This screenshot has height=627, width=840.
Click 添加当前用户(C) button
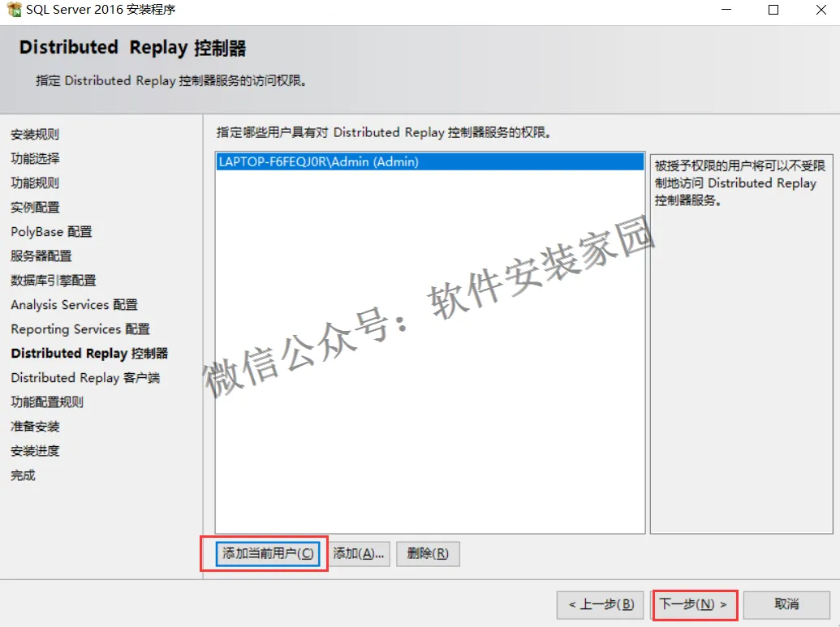pyautogui.click(x=268, y=554)
